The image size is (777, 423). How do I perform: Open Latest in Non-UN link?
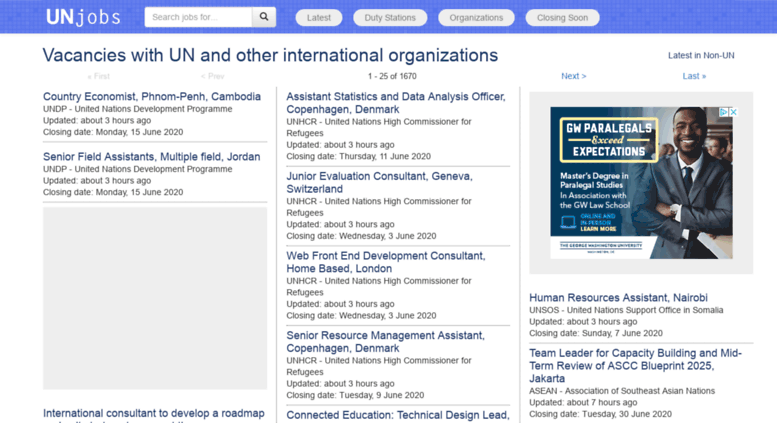(701, 55)
